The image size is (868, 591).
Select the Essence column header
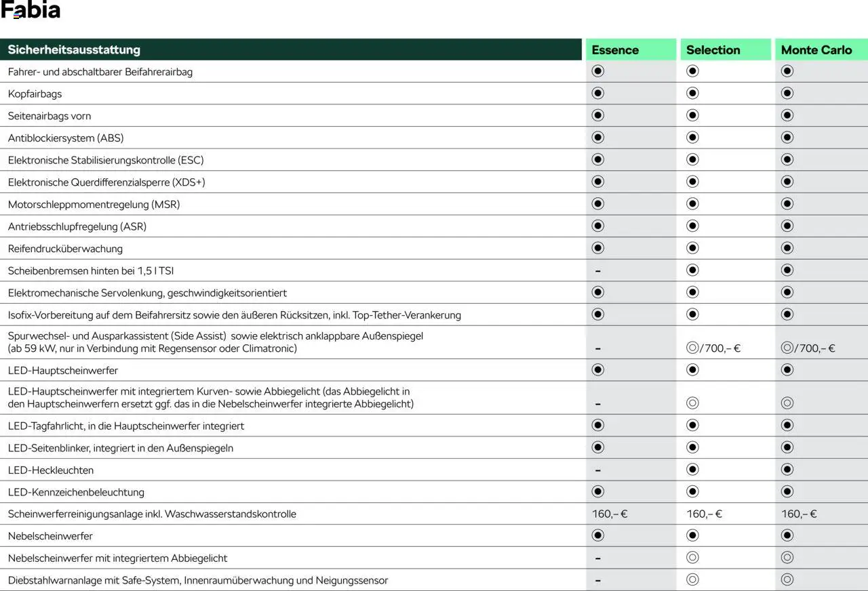tap(615, 49)
